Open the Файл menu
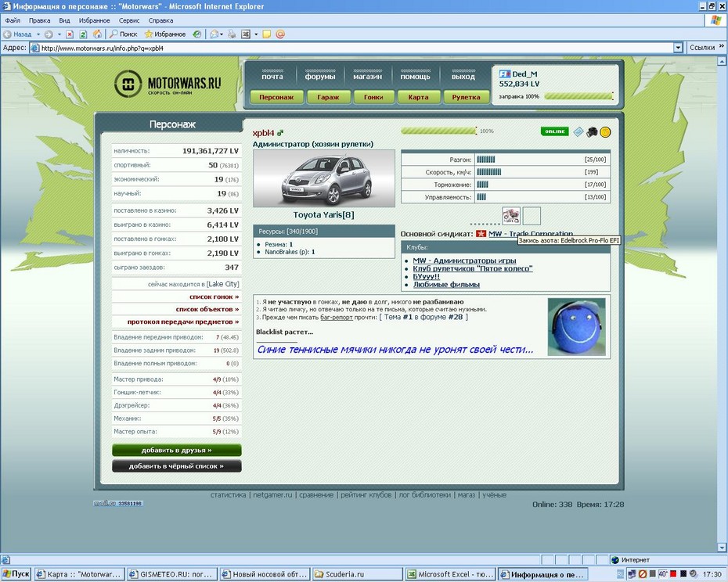Viewport: 728px width, 582px height. click(x=13, y=20)
